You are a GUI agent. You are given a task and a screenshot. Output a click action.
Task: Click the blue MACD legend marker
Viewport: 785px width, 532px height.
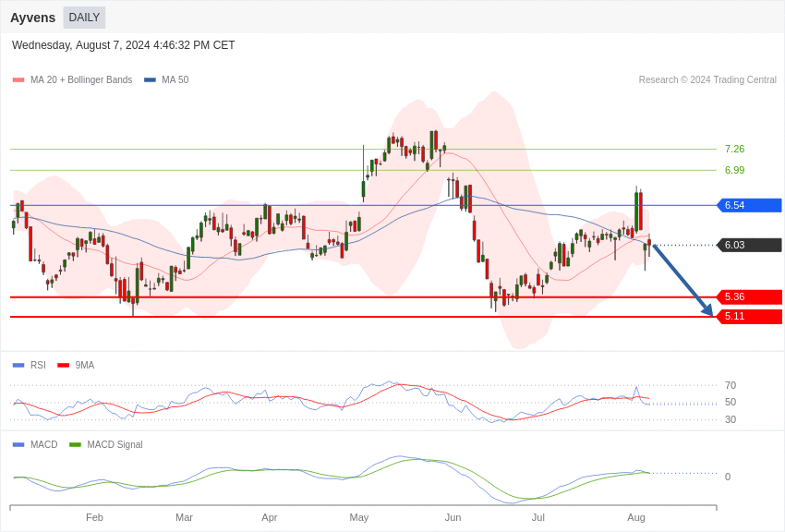coord(18,445)
